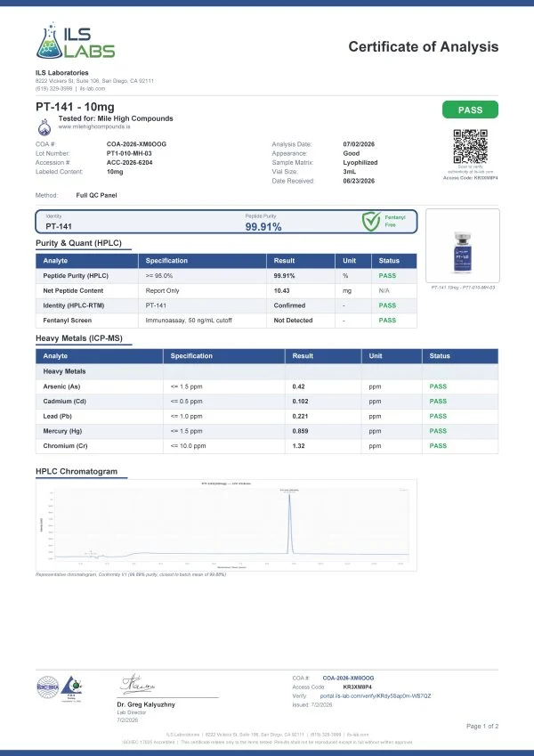Click the Sample Matrix value Lyophilized

point(360,162)
